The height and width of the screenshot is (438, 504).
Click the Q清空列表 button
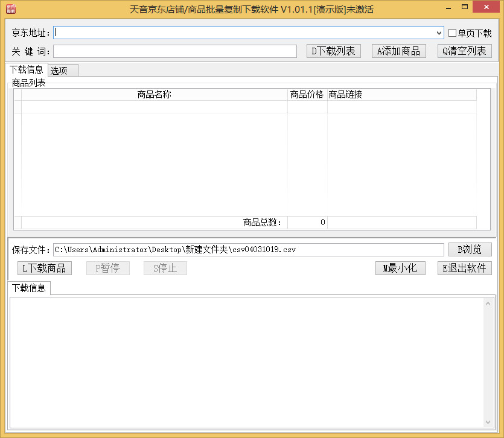tap(464, 51)
